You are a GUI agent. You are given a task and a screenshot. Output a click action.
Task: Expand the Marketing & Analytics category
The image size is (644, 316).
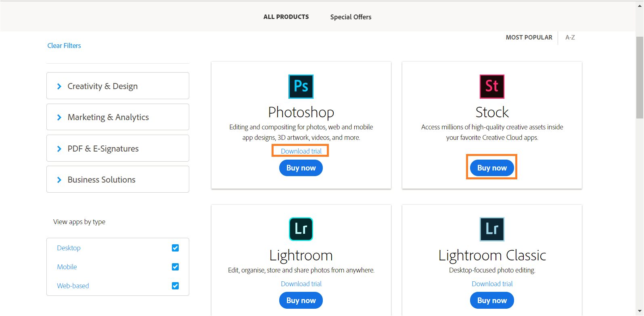118,117
